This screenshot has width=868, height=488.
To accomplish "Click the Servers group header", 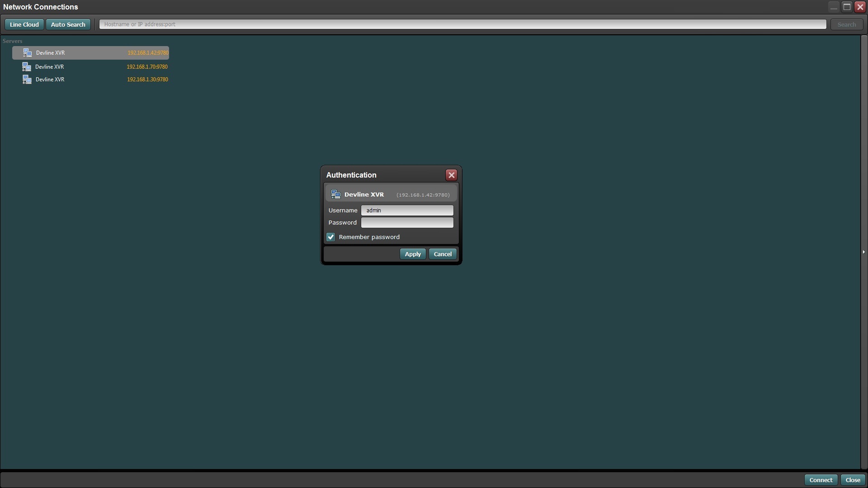I will 12,41.
